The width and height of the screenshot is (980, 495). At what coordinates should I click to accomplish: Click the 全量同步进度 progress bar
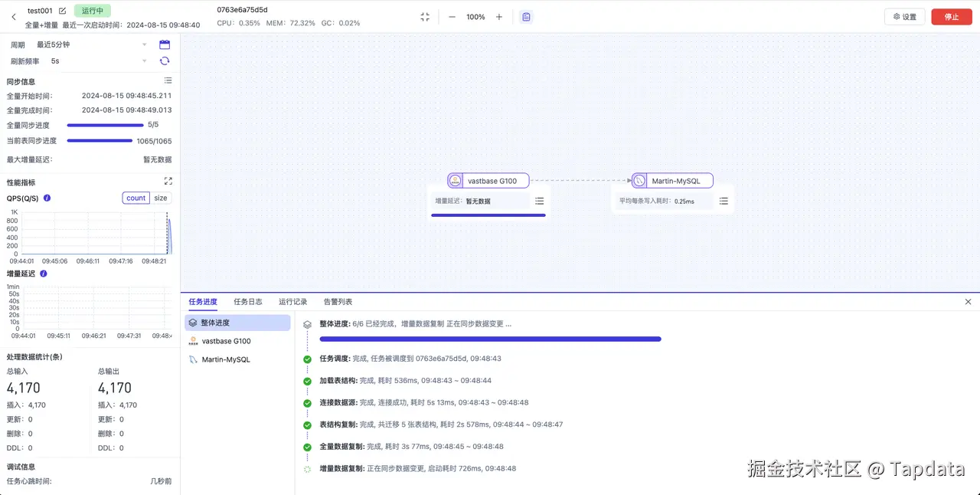point(106,125)
